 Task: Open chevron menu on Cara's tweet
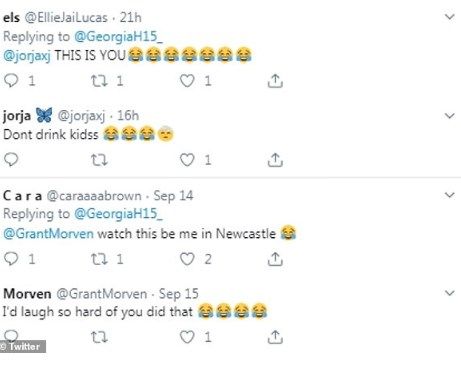pyautogui.click(x=450, y=195)
